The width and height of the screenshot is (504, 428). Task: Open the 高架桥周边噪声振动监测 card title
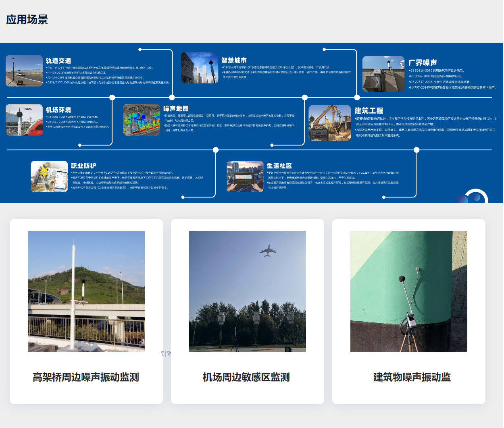point(86,377)
